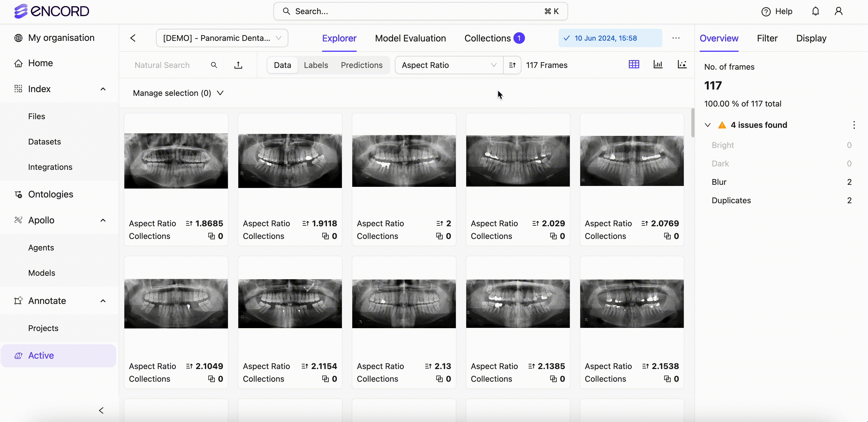The height and width of the screenshot is (422, 868).
Task: Open the 10 Jun 2024 version selector
Action: click(610, 38)
